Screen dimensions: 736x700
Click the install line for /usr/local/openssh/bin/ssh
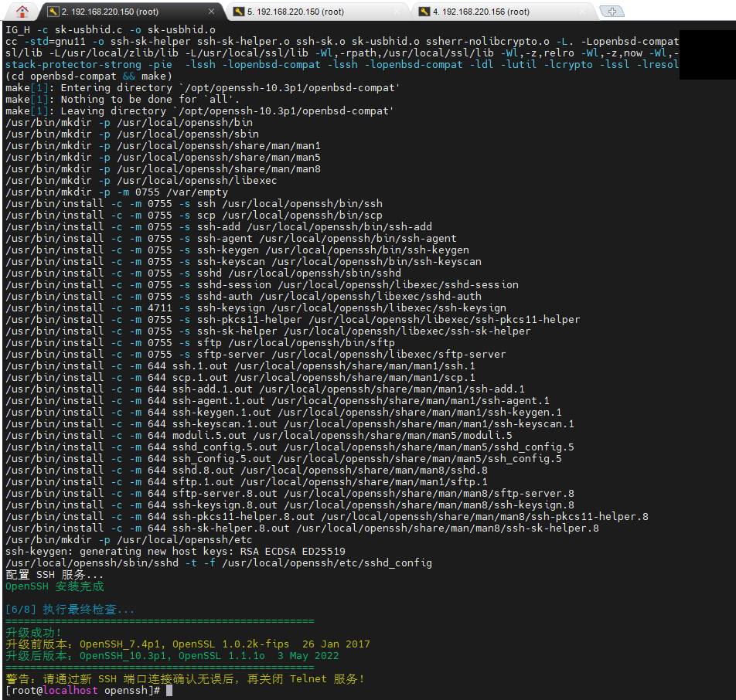194,204
